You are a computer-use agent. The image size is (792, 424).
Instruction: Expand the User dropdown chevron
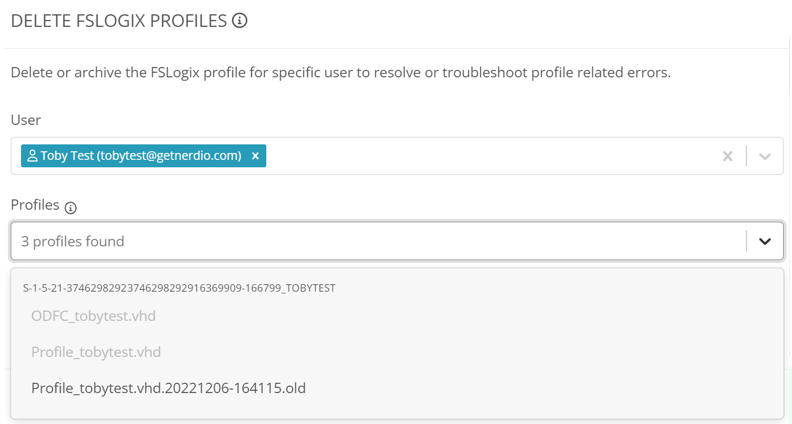[765, 156]
